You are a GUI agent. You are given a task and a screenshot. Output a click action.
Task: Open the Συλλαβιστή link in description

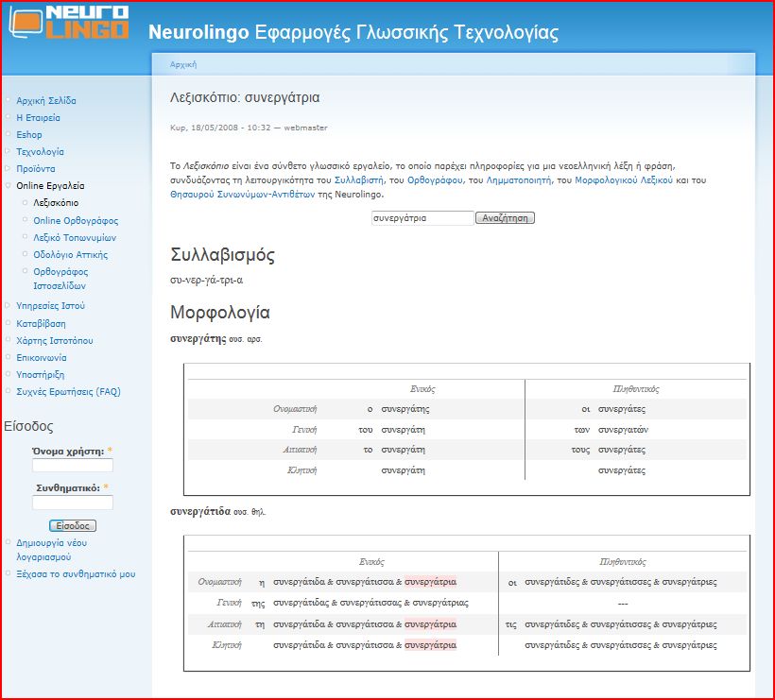359,180
